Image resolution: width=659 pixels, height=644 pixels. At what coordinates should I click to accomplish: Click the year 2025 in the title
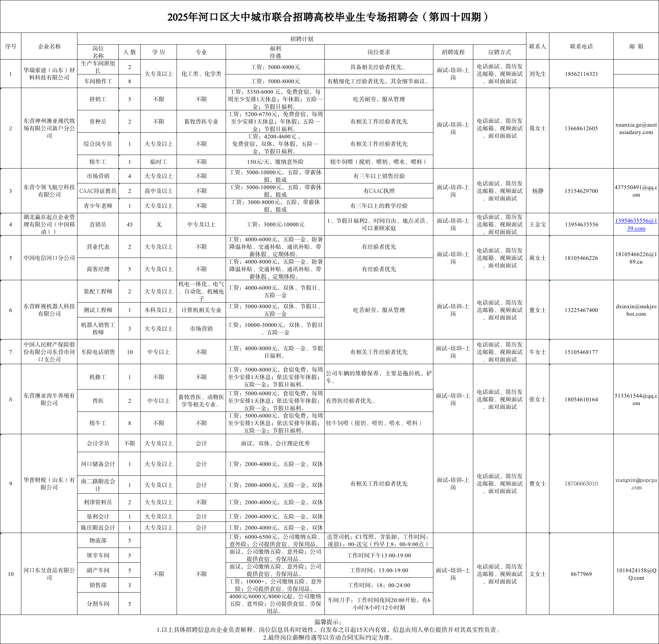tap(178, 17)
